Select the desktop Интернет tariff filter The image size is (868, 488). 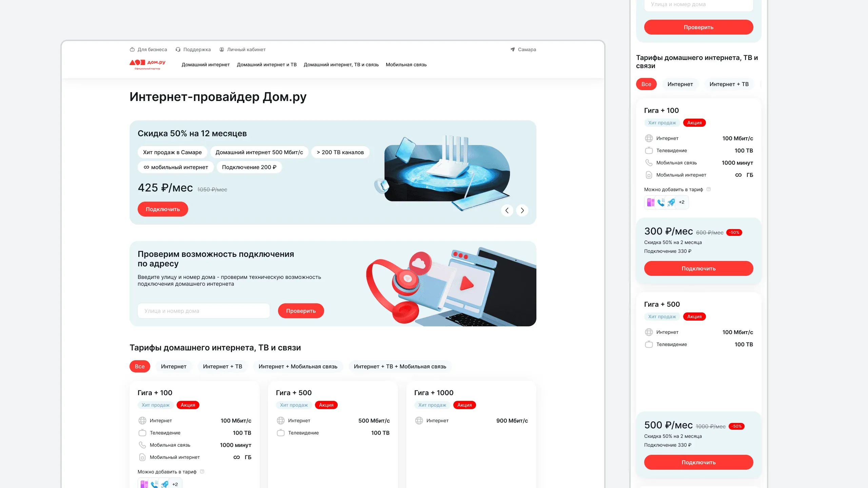pyautogui.click(x=174, y=366)
